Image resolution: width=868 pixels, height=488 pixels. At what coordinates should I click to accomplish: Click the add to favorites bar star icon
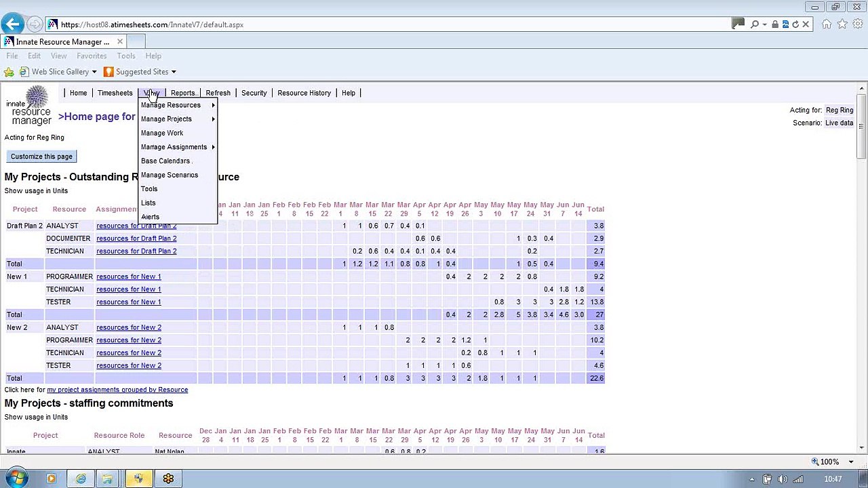9,72
